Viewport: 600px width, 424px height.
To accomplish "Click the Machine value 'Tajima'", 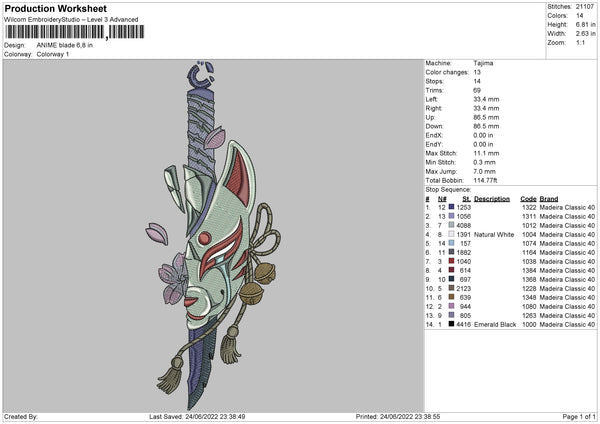I will 483,63.
